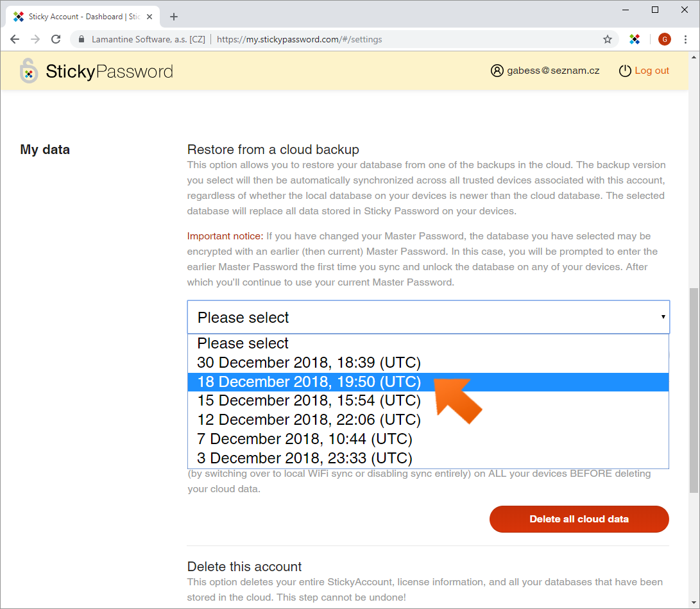The image size is (700, 609).
Task: Click the user account icon beside gabess@seznam.cz
Action: coord(497,71)
